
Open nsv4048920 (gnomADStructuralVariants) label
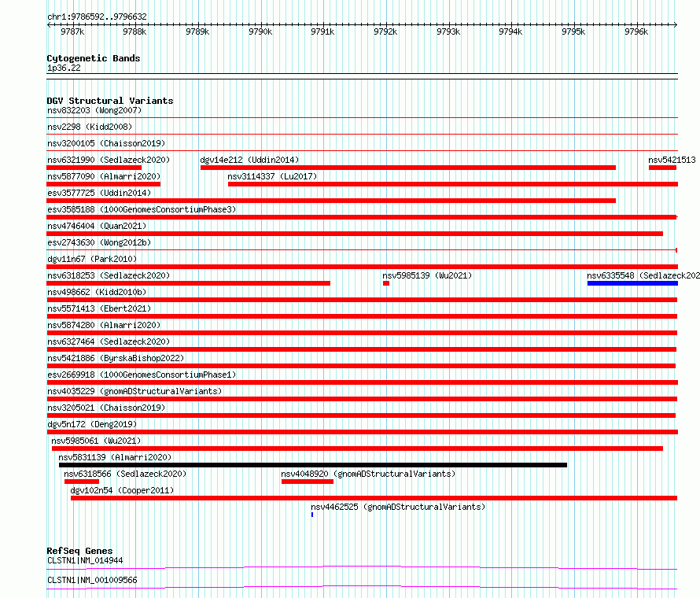coord(368,474)
